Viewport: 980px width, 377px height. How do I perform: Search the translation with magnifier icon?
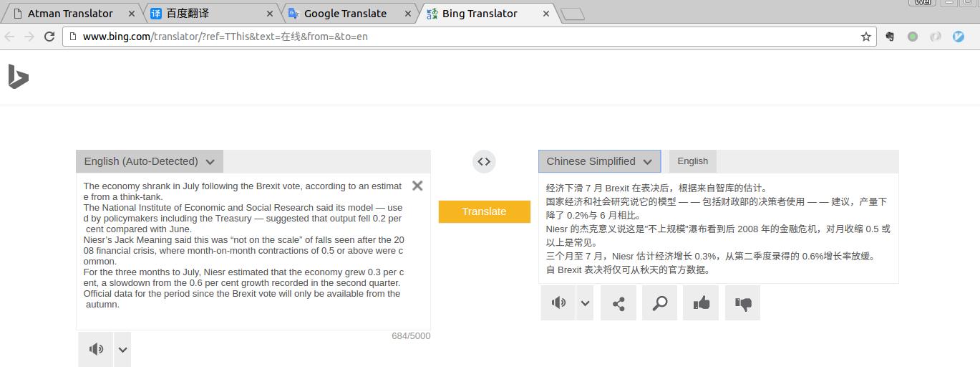click(660, 303)
